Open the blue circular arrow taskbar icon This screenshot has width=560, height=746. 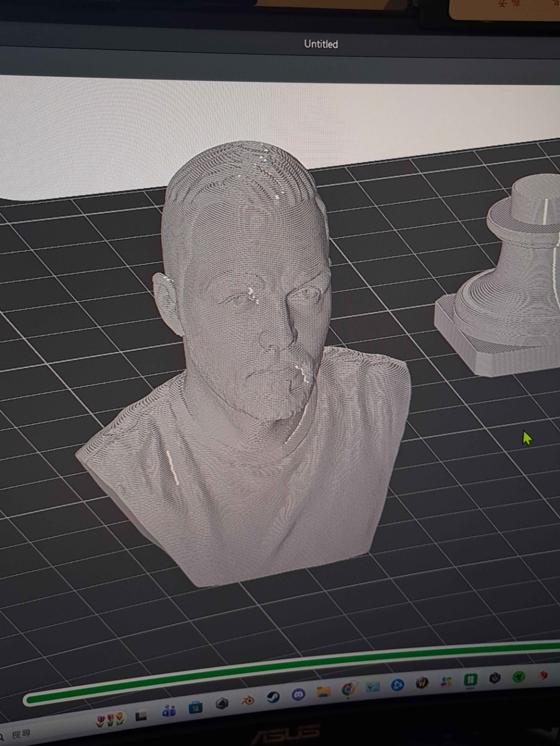coord(397,685)
